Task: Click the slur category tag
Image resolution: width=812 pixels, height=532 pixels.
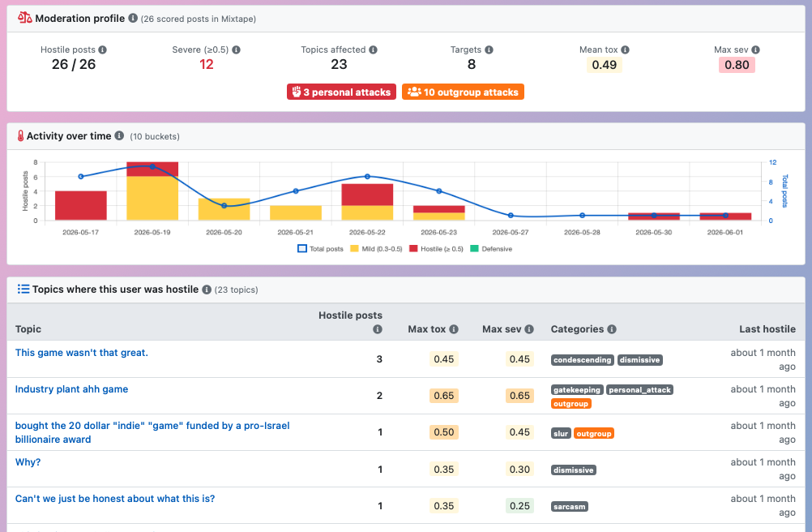Action: click(561, 434)
